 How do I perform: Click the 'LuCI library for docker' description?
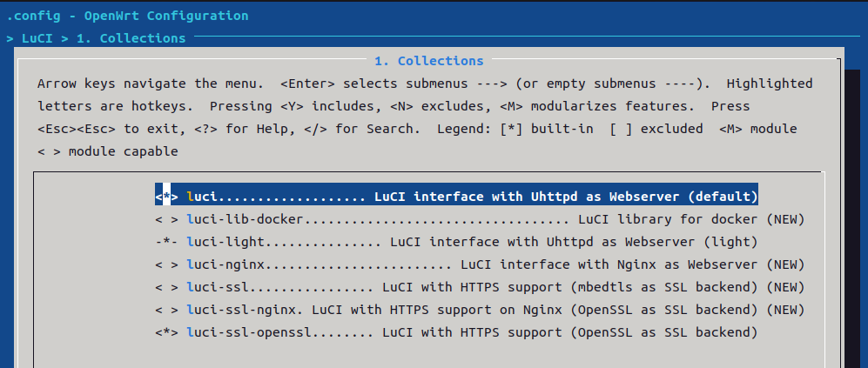click(x=668, y=219)
